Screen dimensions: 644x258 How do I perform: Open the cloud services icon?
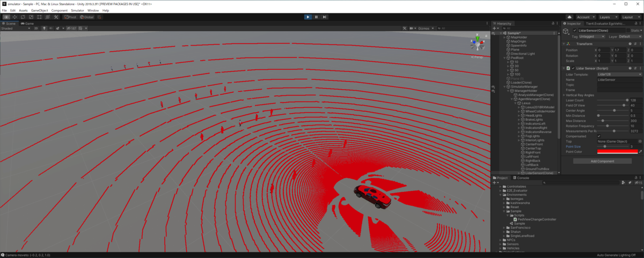click(569, 17)
